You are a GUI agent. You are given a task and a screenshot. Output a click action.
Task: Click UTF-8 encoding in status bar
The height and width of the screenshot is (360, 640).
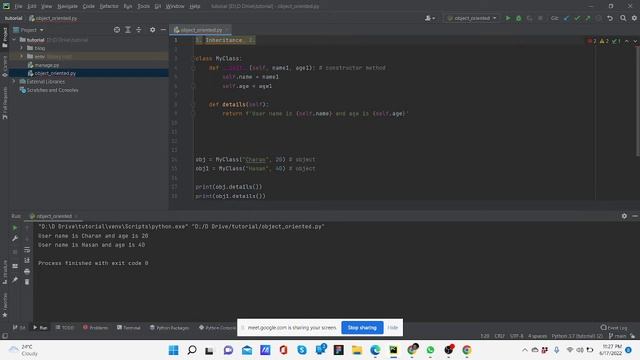tap(516, 336)
